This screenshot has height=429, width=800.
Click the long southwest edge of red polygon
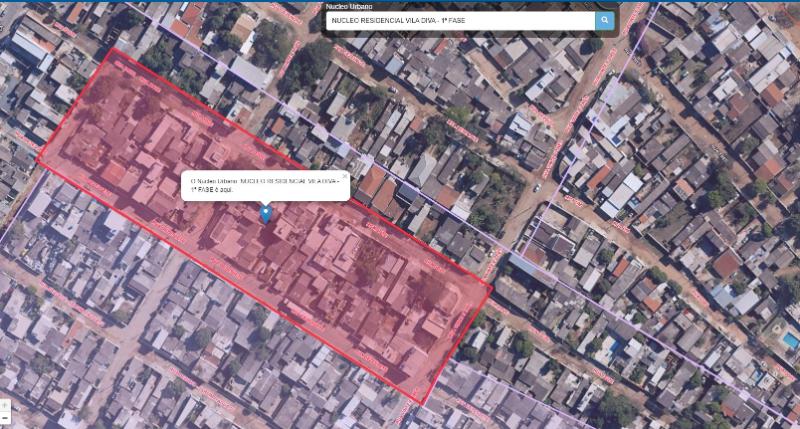point(230,282)
